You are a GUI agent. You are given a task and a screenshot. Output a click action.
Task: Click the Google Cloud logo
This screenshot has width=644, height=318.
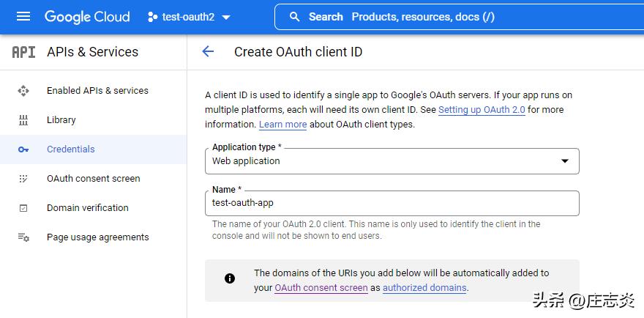point(87,17)
